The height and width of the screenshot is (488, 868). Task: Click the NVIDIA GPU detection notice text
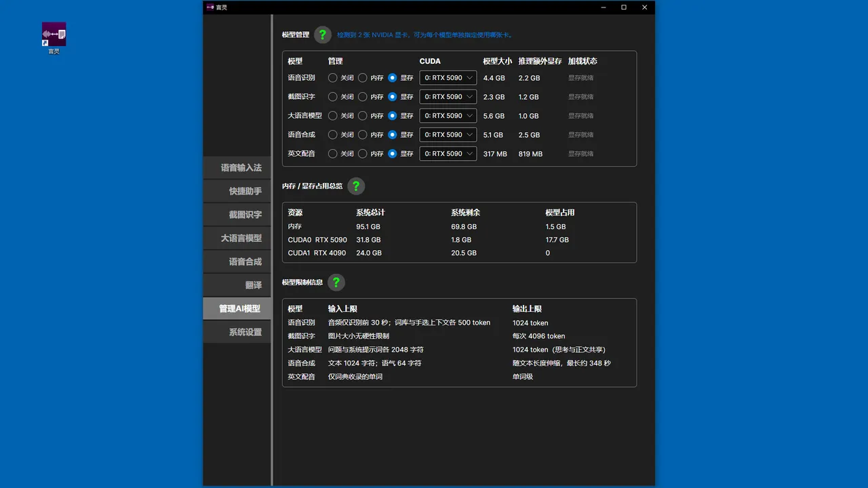tap(425, 35)
